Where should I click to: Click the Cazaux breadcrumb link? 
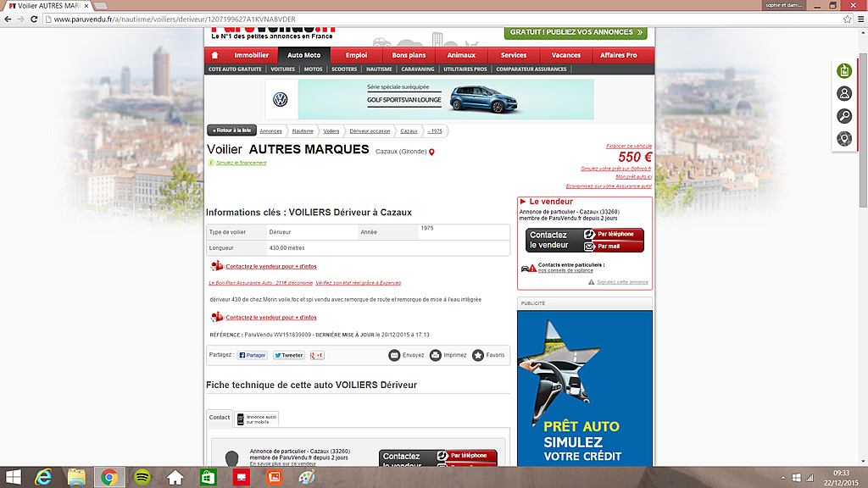(409, 131)
